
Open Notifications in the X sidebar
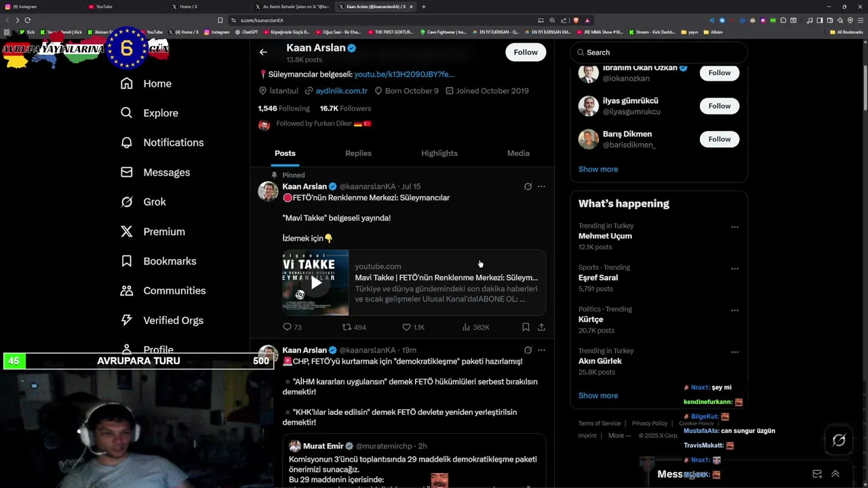[x=162, y=142]
